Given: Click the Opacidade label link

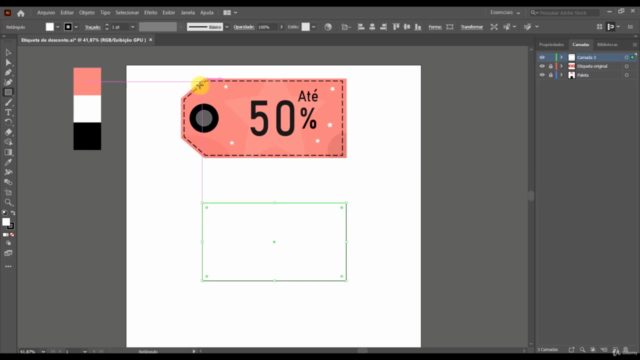Looking at the screenshot, I should click(244, 27).
